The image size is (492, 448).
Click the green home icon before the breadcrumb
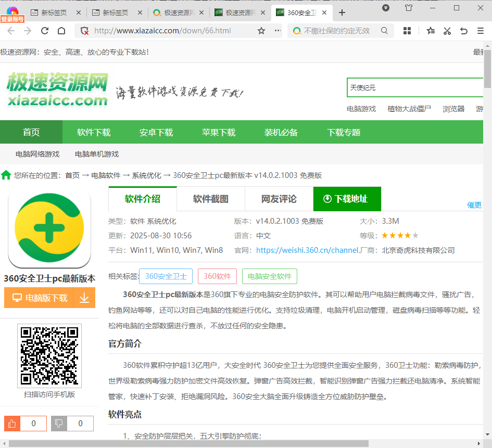(6, 175)
